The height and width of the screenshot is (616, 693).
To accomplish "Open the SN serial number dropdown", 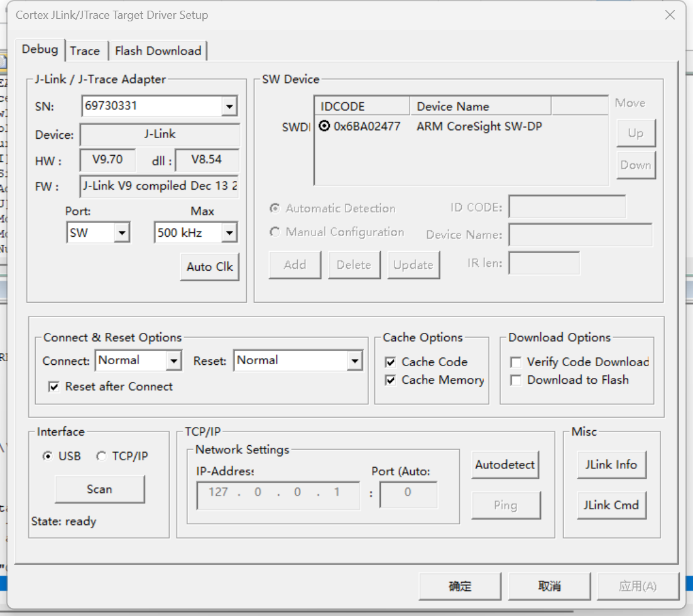I will click(229, 106).
